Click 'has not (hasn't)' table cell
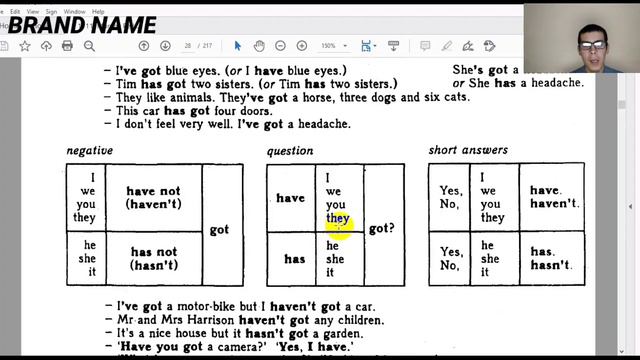Viewport: 640px width, 360px height. pos(154,258)
